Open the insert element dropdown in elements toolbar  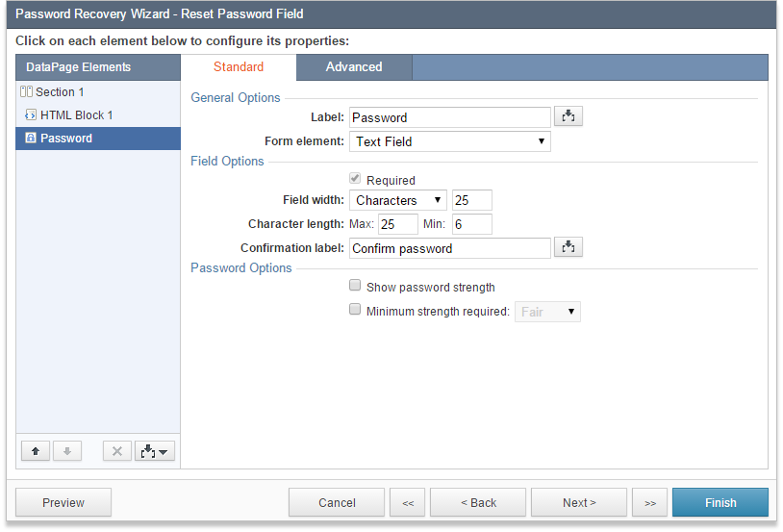154,451
